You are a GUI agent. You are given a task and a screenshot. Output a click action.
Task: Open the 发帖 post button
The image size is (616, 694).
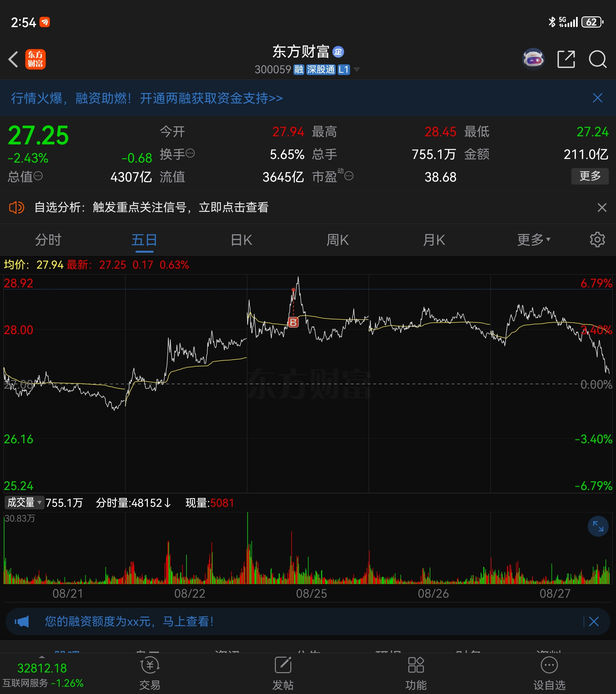(x=283, y=674)
